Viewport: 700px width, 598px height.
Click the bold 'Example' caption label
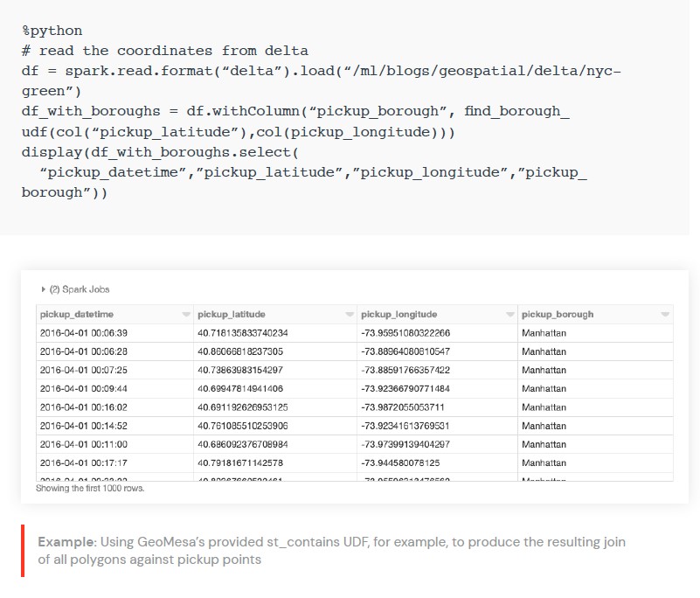(66, 542)
